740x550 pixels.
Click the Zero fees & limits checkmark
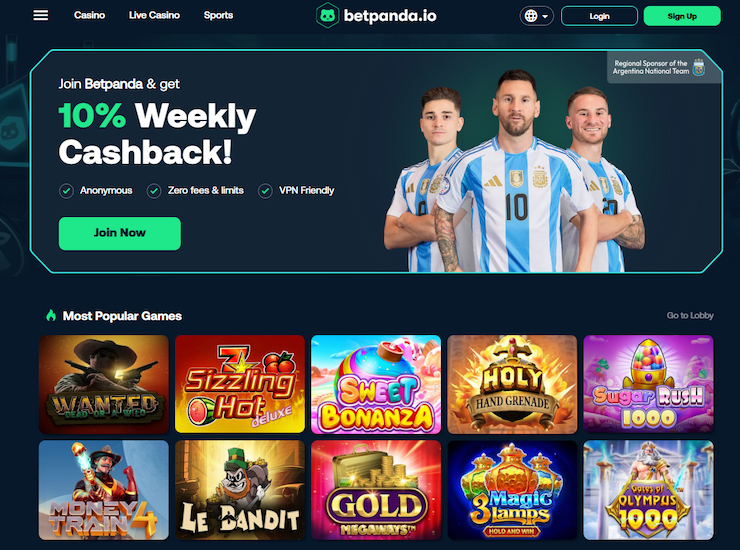point(154,191)
